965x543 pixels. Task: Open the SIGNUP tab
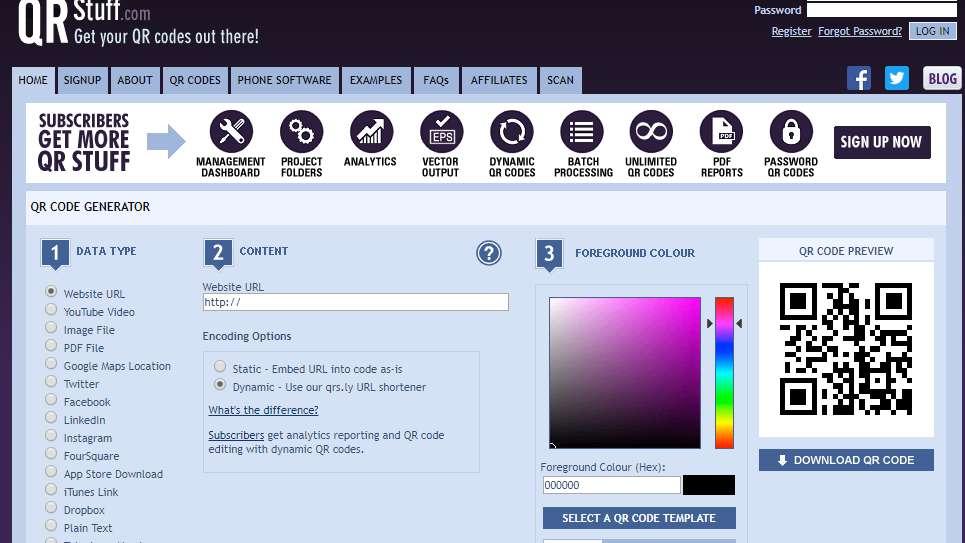tap(82, 80)
